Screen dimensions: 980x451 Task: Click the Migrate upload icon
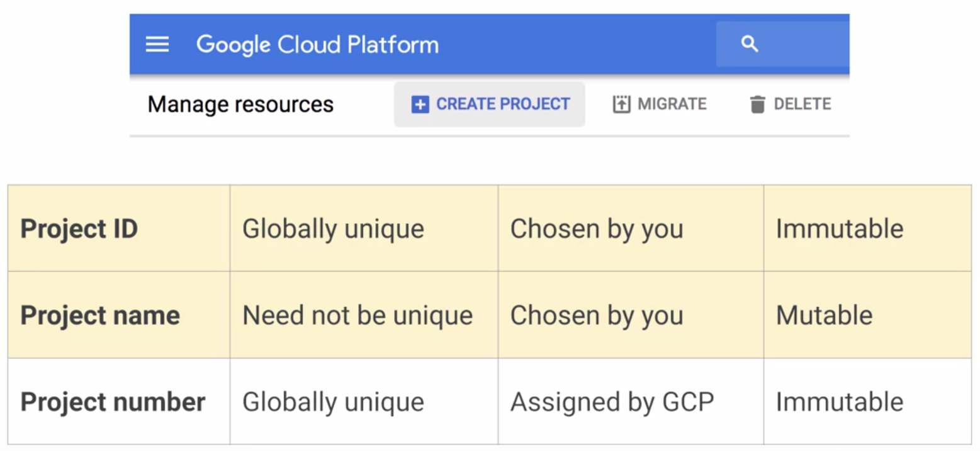click(x=621, y=105)
